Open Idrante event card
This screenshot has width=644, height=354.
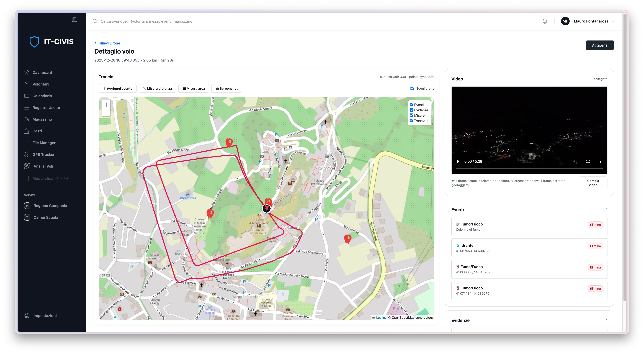point(529,248)
